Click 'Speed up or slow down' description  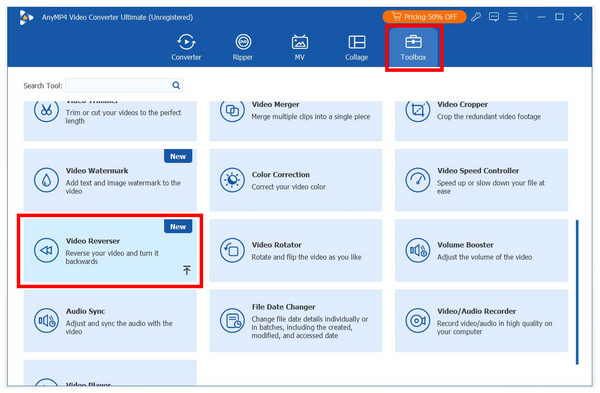point(491,187)
